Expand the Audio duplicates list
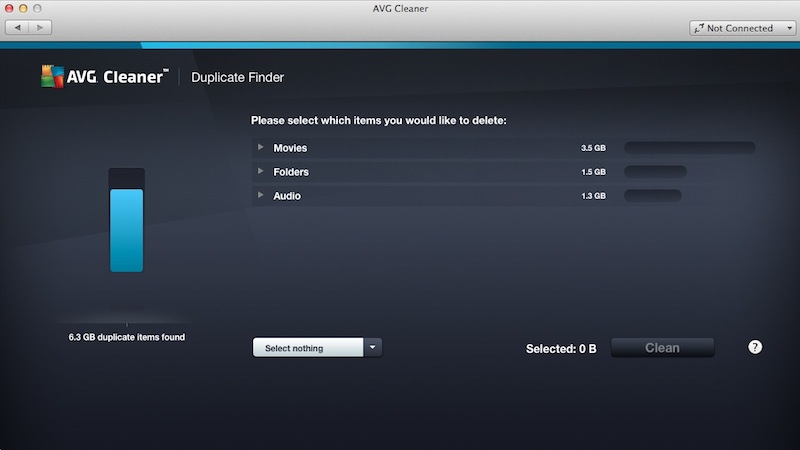800x450 pixels. click(x=260, y=196)
